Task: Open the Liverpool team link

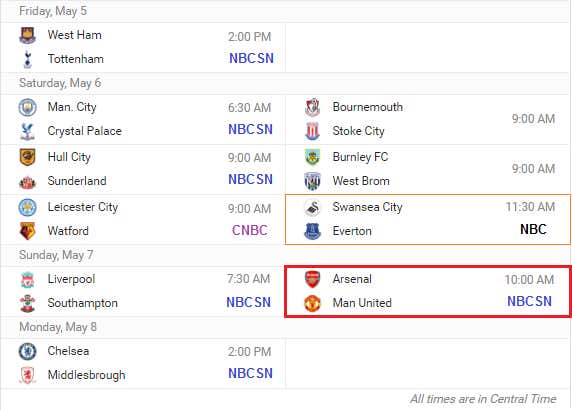Action: (x=71, y=279)
